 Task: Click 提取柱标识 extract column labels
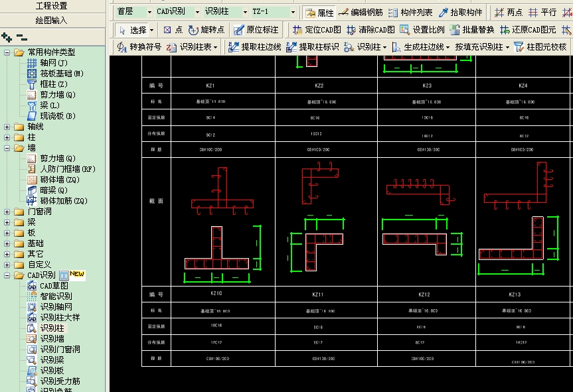click(313, 47)
